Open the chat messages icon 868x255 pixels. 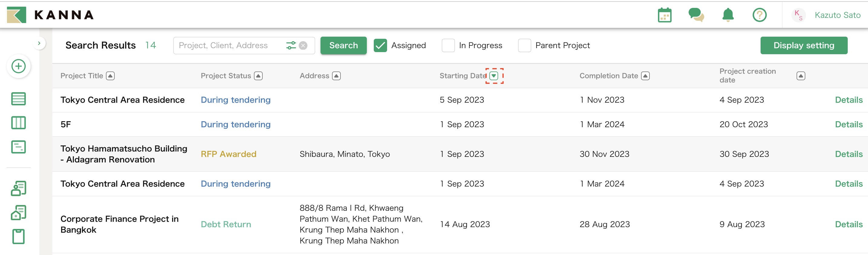tap(696, 15)
